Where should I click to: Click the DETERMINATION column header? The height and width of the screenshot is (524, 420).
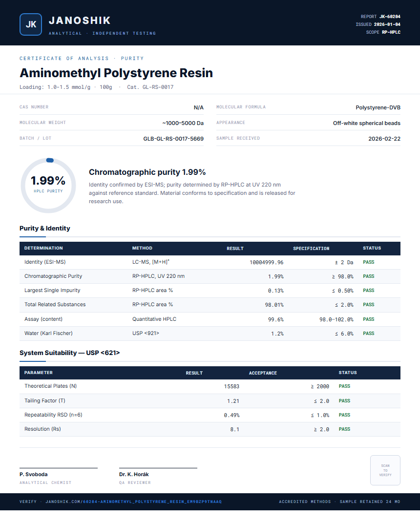43,248
